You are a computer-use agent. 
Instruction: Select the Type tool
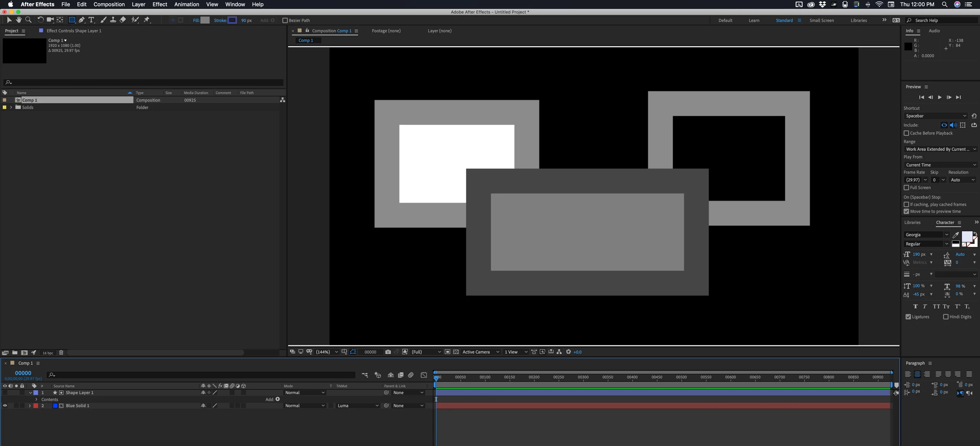91,20
